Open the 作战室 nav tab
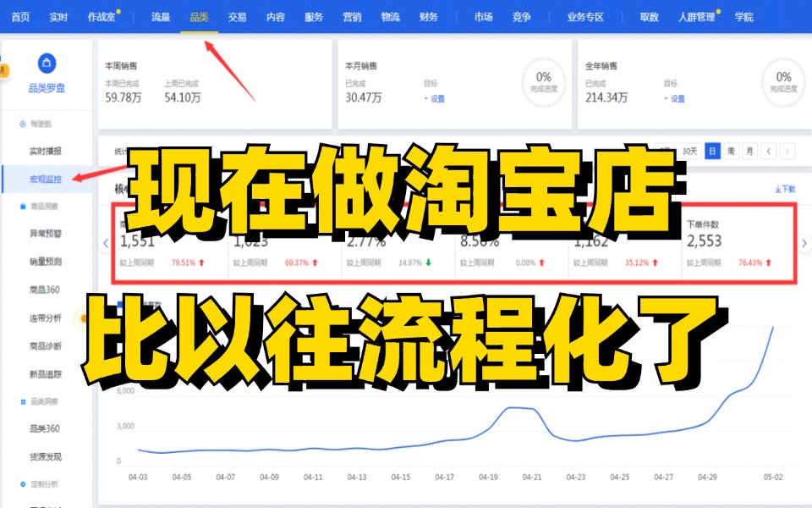Image resolution: width=812 pixels, height=508 pixels. coord(101,17)
